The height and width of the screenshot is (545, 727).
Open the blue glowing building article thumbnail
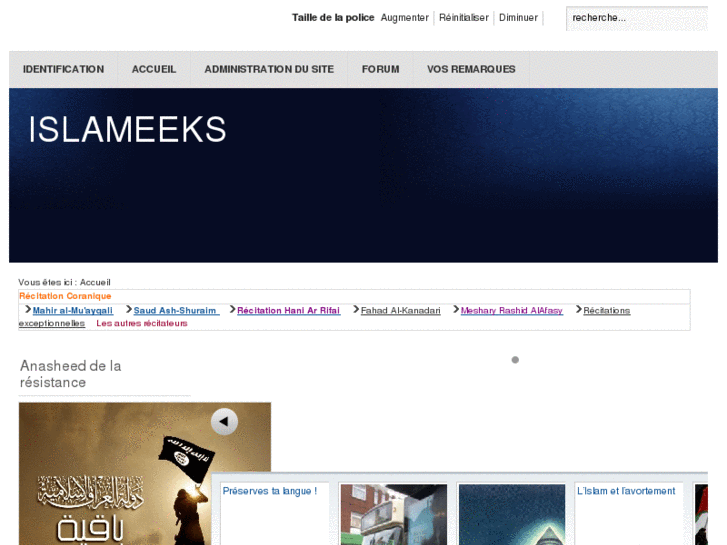tap(512, 514)
